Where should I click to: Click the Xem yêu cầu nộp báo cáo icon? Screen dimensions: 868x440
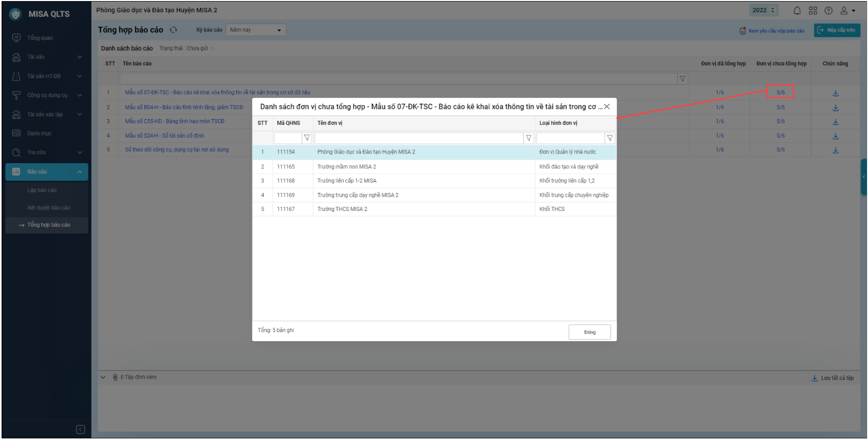[x=743, y=31]
